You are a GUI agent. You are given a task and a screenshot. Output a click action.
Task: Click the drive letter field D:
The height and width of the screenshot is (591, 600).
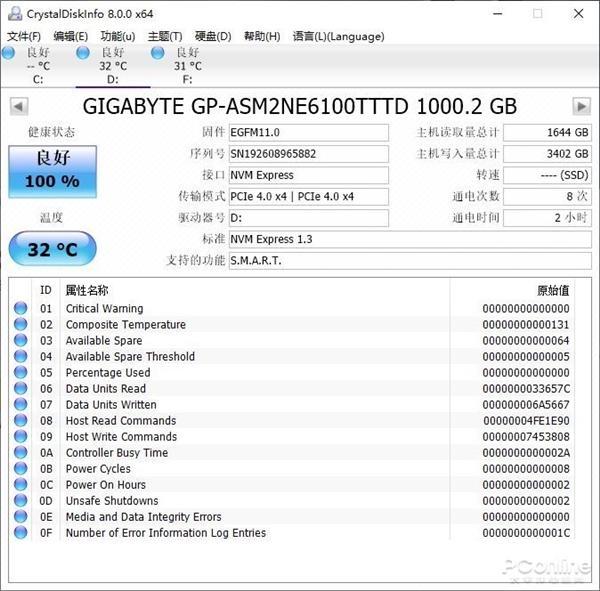pos(309,218)
